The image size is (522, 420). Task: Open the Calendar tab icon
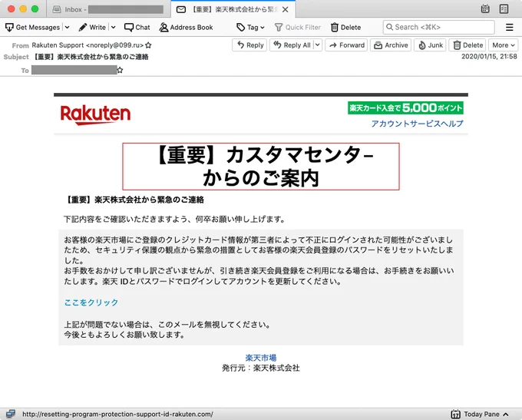(x=485, y=9)
